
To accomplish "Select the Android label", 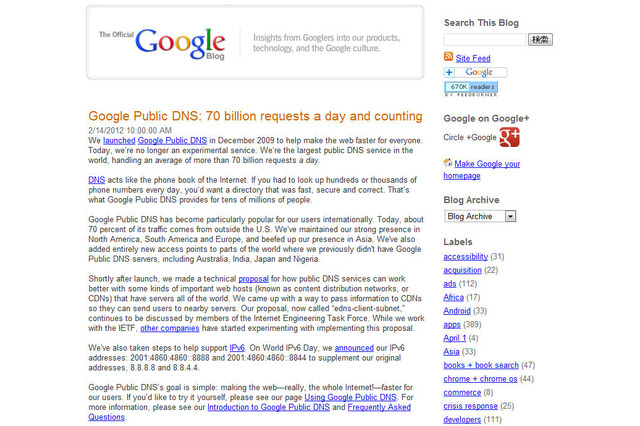I will click(457, 311).
